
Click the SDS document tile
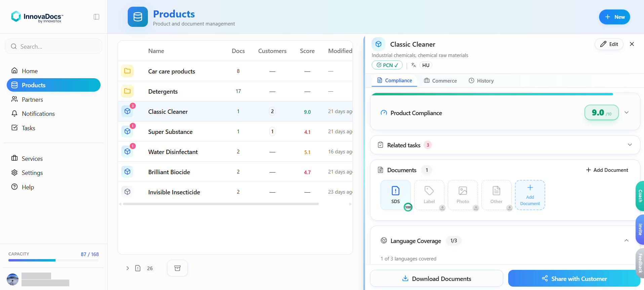(x=396, y=195)
